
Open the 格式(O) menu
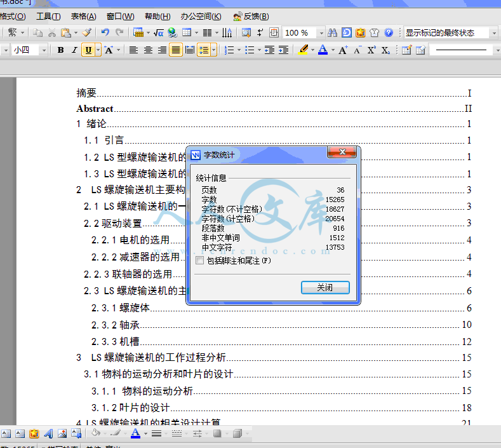click(x=13, y=17)
